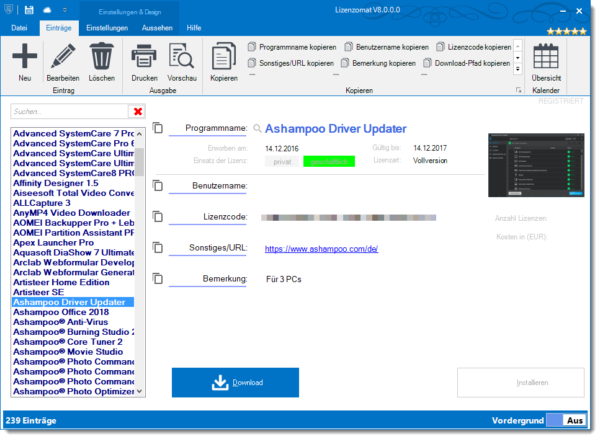
Task: Click the blue Download button
Action: coord(235,382)
